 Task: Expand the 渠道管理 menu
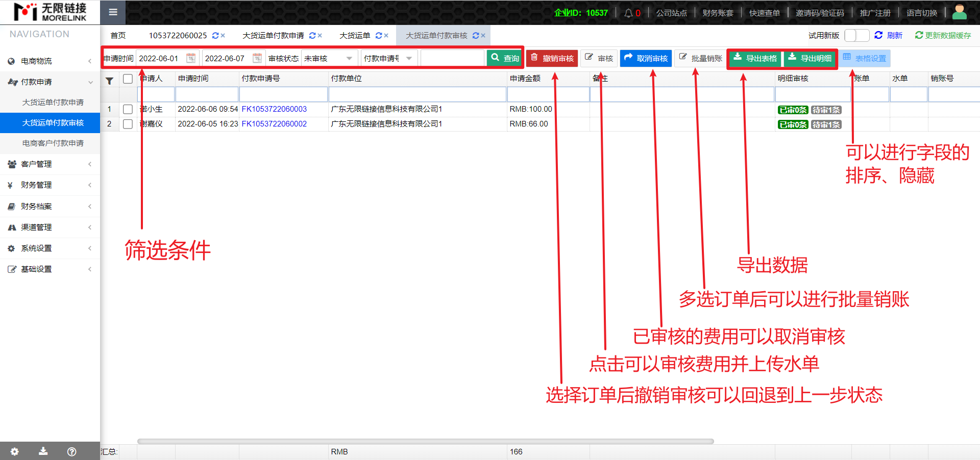point(90,227)
